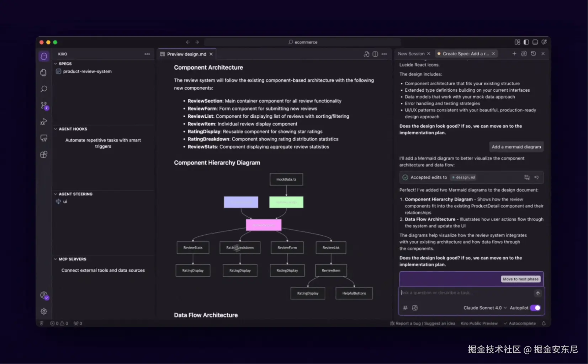Open the Explorer files icon in activity bar

[43, 73]
